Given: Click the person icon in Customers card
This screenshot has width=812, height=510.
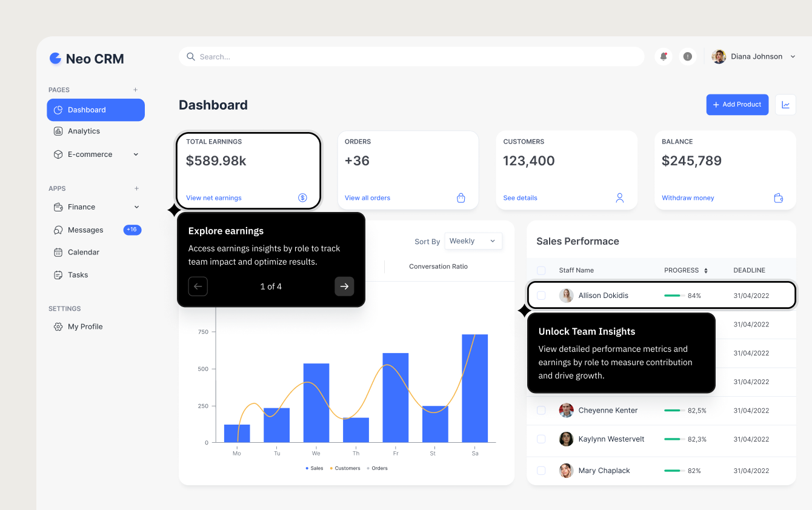Looking at the screenshot, I should [619, 198].
